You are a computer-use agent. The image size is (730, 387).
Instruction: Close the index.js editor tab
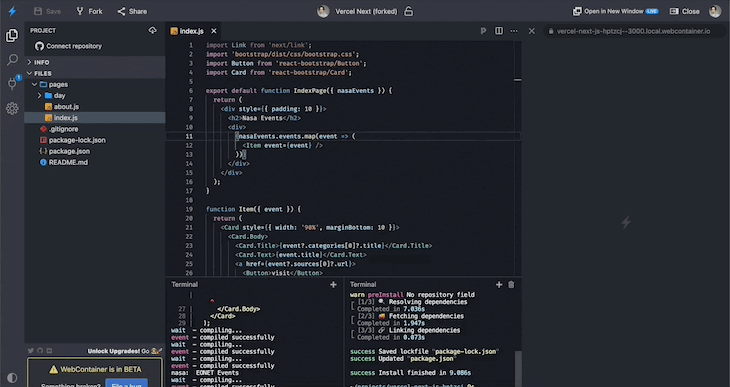coord(214,31)
